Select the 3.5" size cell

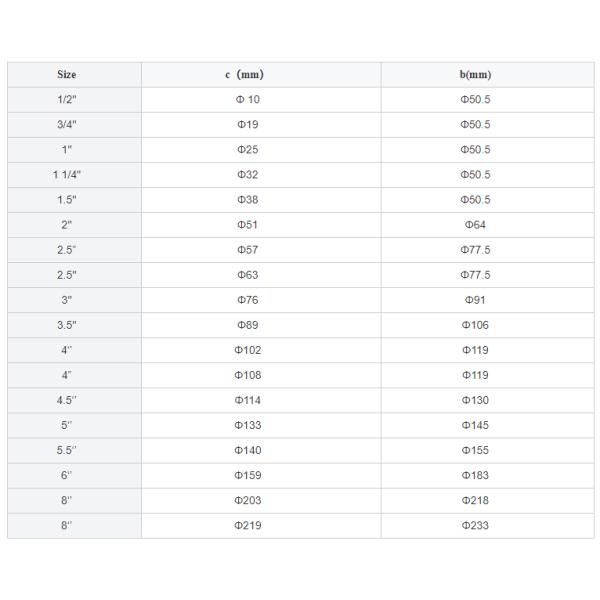pyautogui.click(x=66, y=325)
